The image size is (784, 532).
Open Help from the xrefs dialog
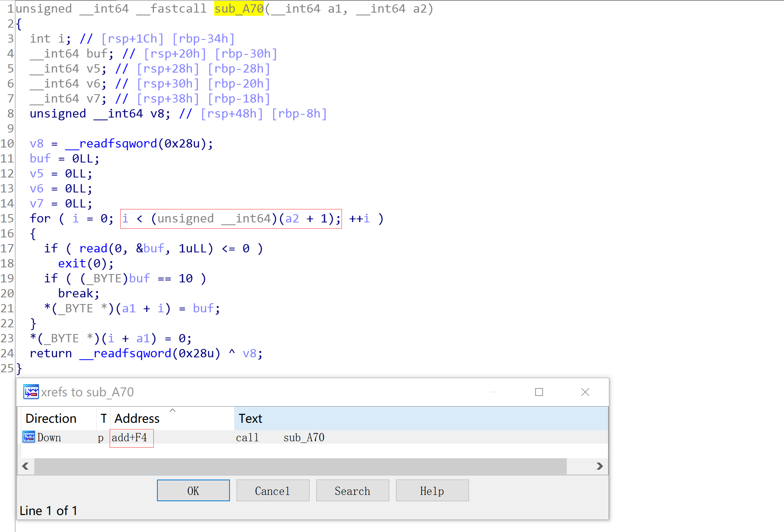tap(432, 491)
